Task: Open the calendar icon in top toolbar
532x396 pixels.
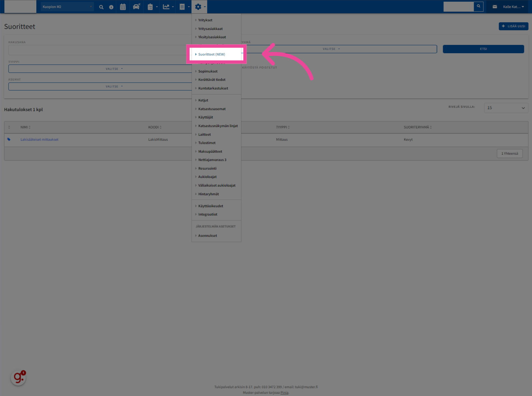Action: [123, 7]
